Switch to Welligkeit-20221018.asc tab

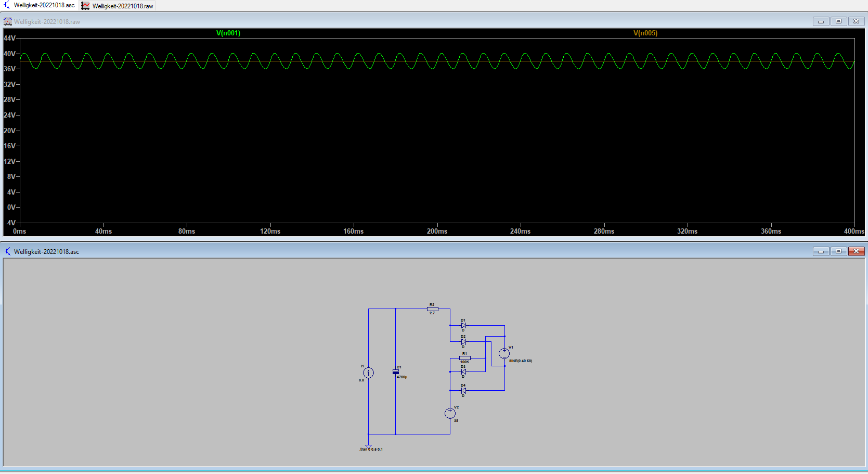coord(40,5)
